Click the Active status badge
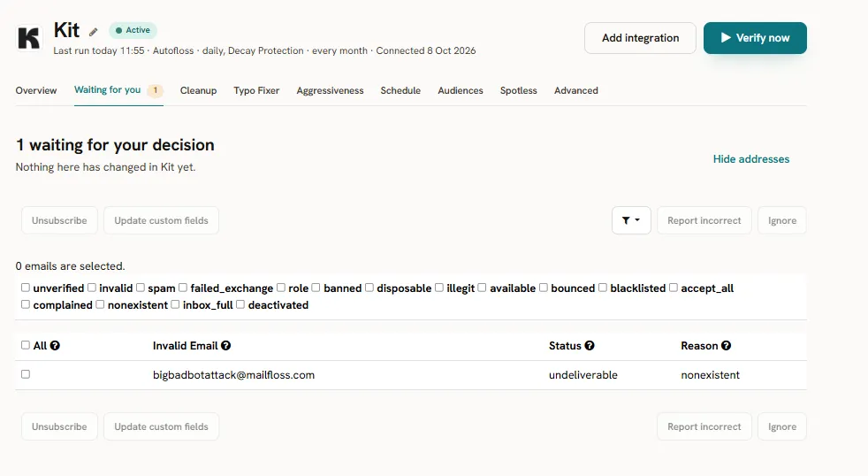Screen dimensions: 868x476 pos(133,30)
